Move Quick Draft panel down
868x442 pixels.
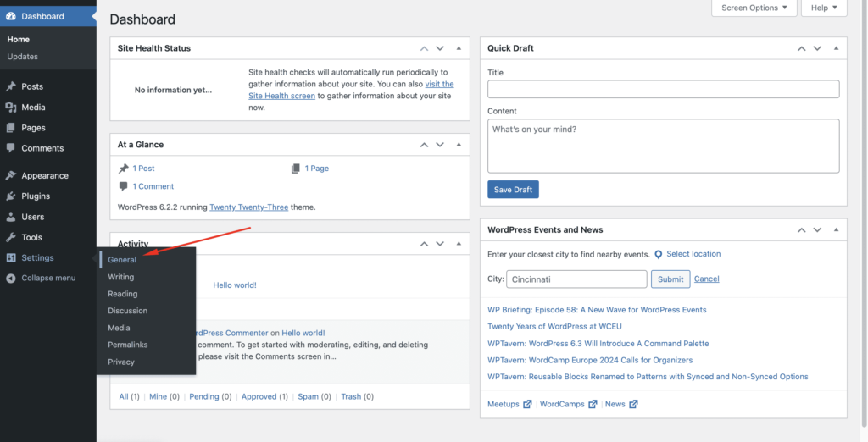(x=817, y=48)
